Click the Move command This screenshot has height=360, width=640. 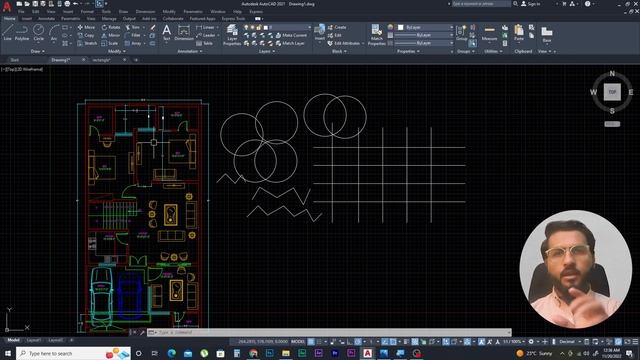86,27
